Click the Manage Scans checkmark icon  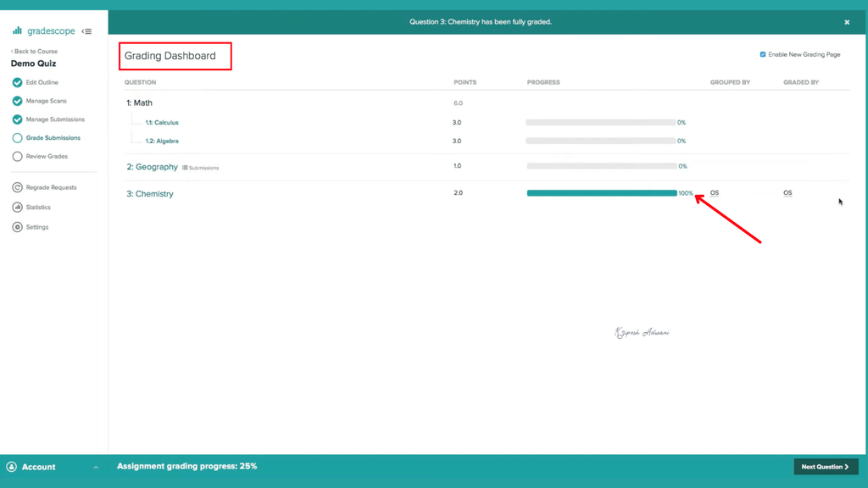pos(17,101)
